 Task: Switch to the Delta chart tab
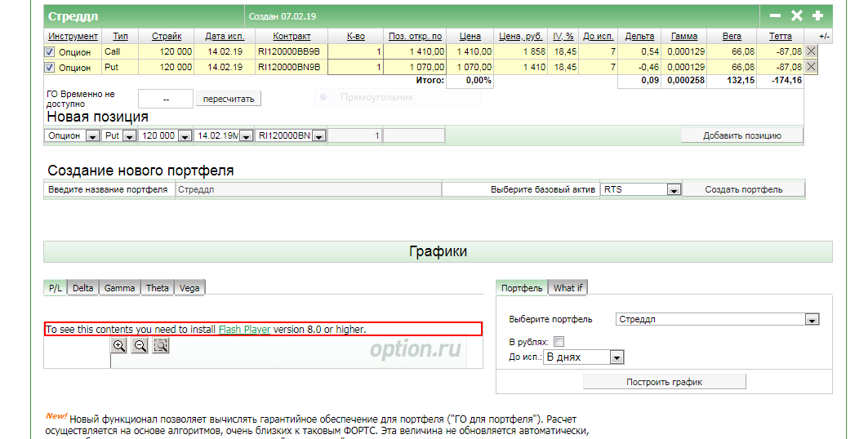[x=83, y=288]
